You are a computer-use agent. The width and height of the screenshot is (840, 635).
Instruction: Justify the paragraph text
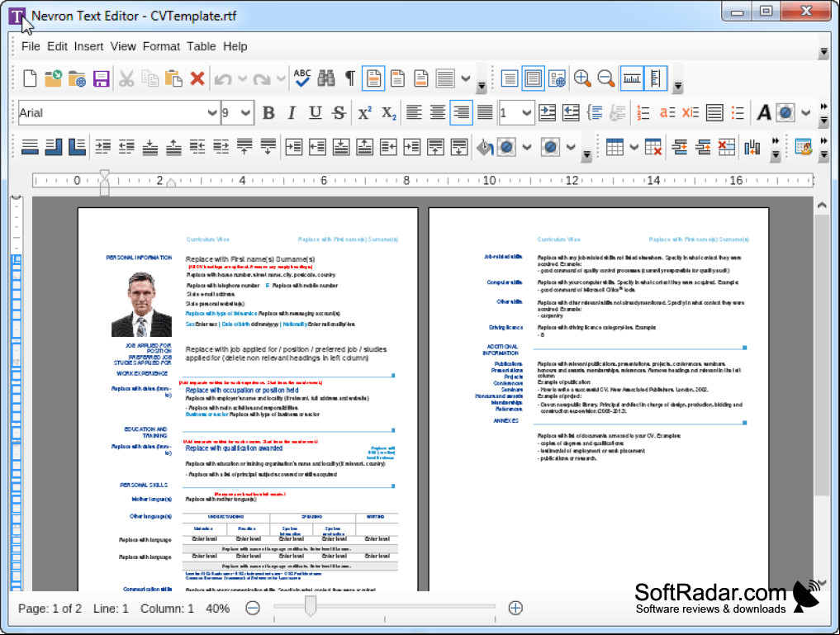tap(485, 112)
